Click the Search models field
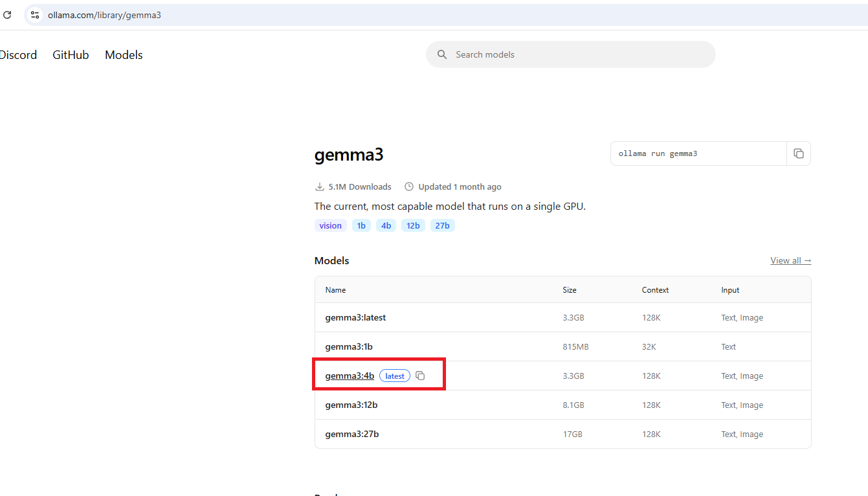Image resolution: width=868 pixels, height=496 pixels. (x=570, y=54)
